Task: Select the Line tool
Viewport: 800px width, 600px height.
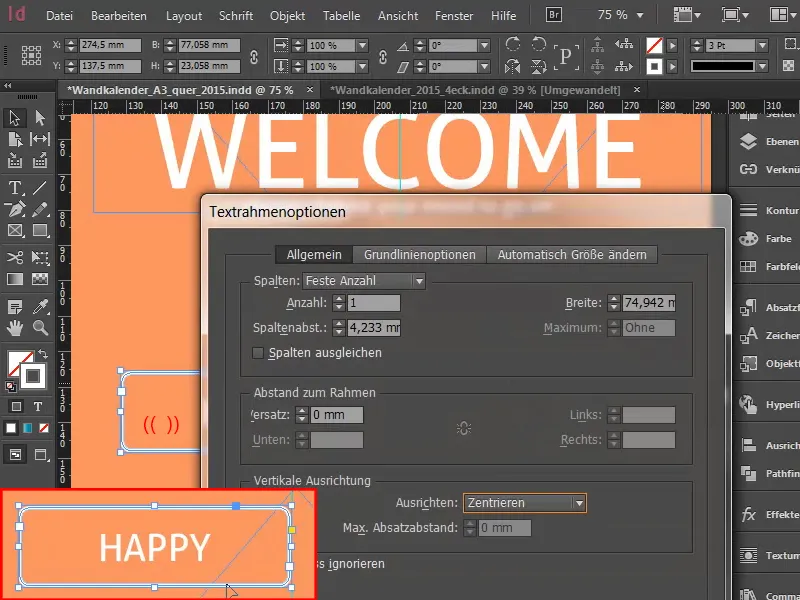Action: 40,188
